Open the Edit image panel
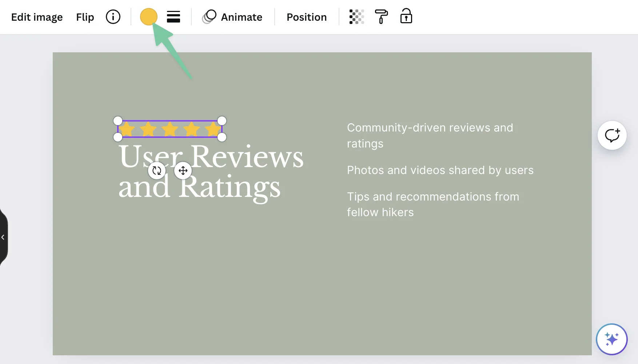This screenshot has height=364, width=638. 37,17
